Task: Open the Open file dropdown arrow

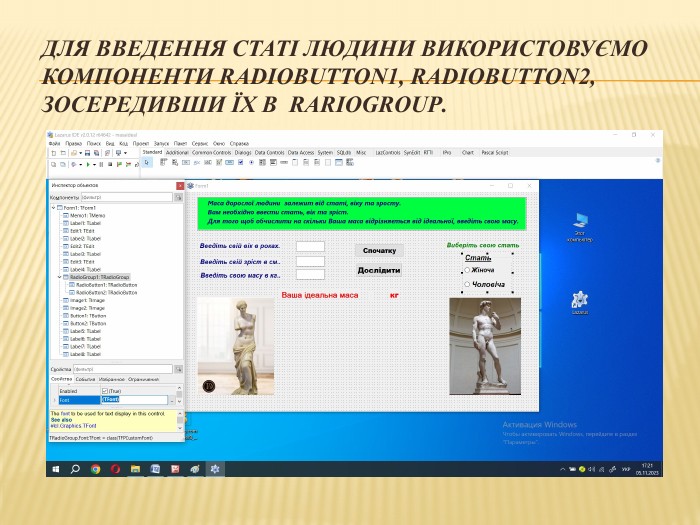Action: coord(80,153)
